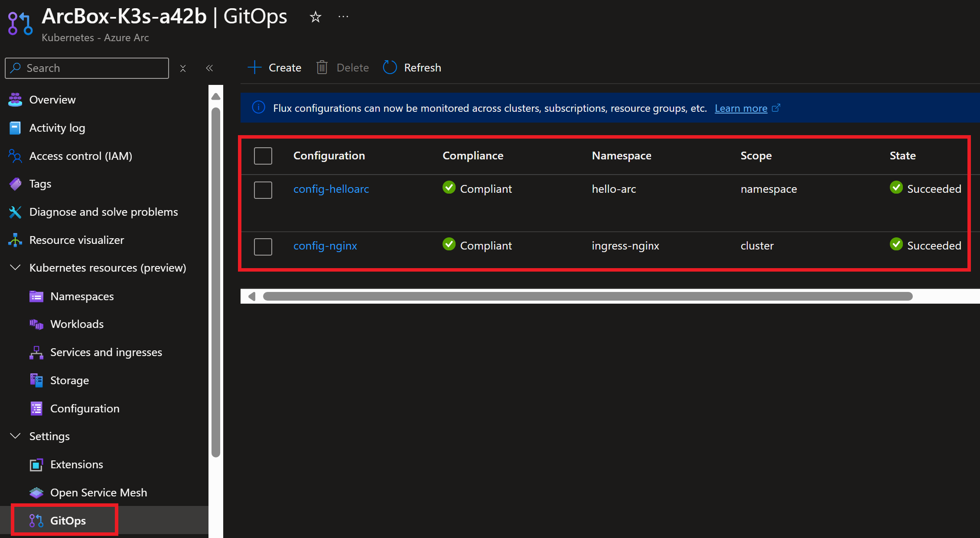
Task: Click the sidebar scroll up arrow
Action: coord(216,97)
